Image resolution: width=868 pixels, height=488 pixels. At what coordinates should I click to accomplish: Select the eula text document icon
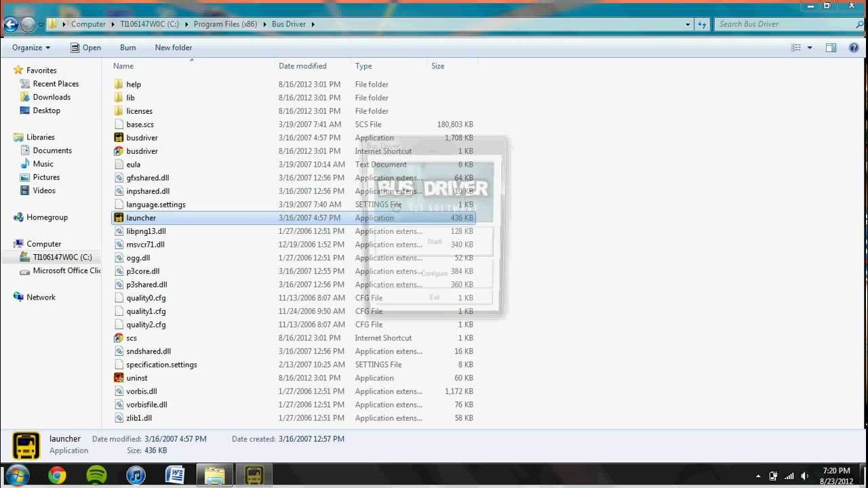click(x=119, y=165)
